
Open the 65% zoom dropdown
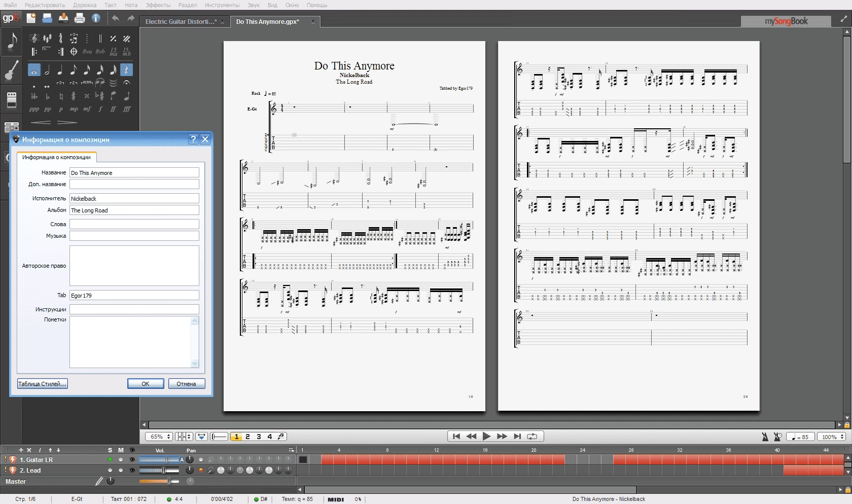159,437
